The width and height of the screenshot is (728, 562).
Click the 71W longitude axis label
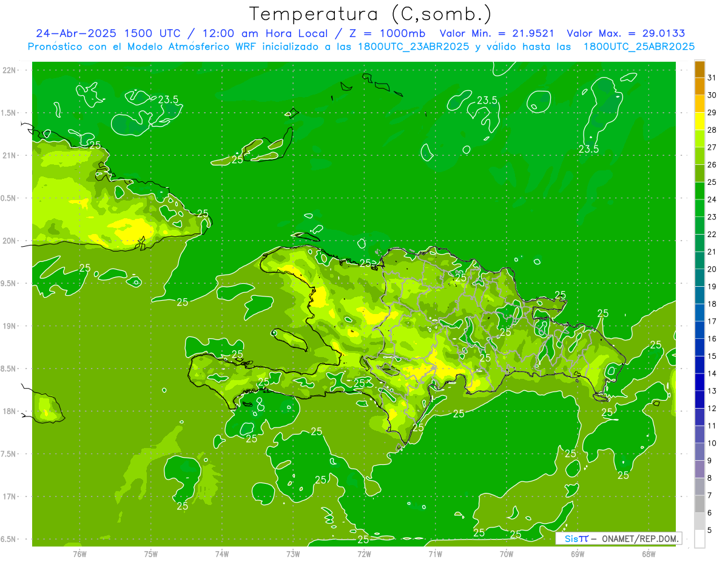[x=435, y=554]
